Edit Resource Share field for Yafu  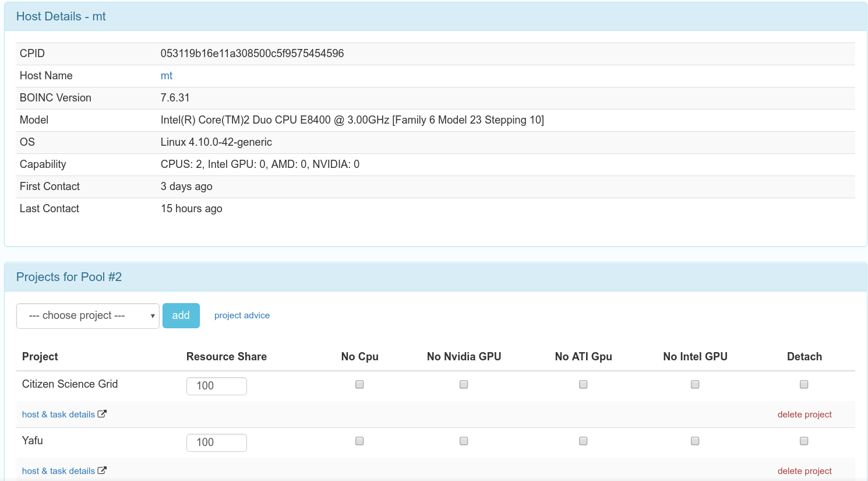click(x=217, y=443)
